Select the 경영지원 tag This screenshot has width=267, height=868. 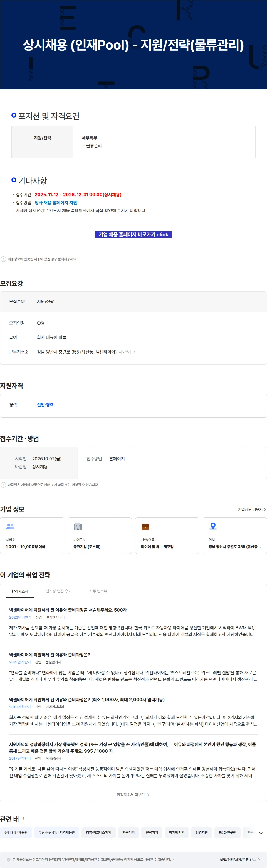(x=202, y=833)
